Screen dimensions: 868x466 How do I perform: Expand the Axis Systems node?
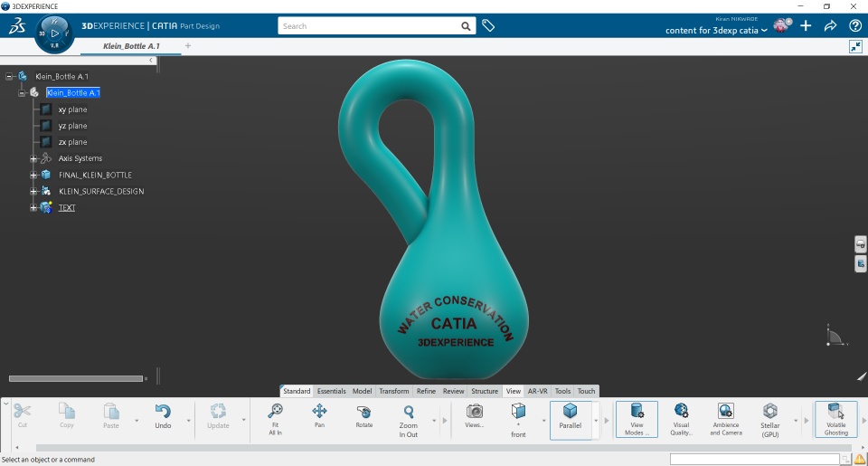(x=33, y=158)
